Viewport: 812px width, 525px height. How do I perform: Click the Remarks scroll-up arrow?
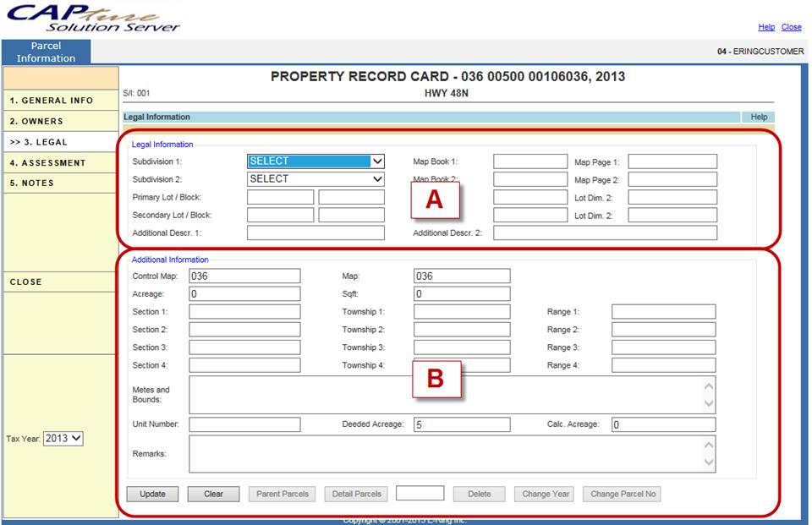pyautogui.click(x=709, y=446)
